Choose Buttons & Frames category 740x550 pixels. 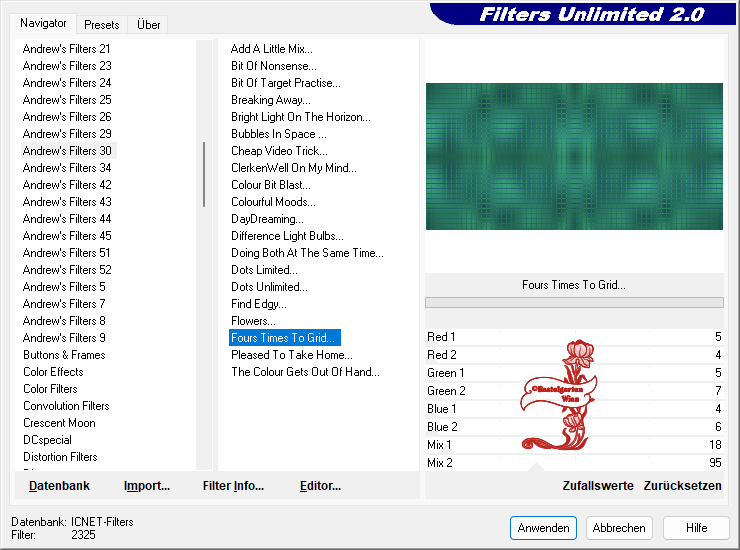[x=64, y=355]
